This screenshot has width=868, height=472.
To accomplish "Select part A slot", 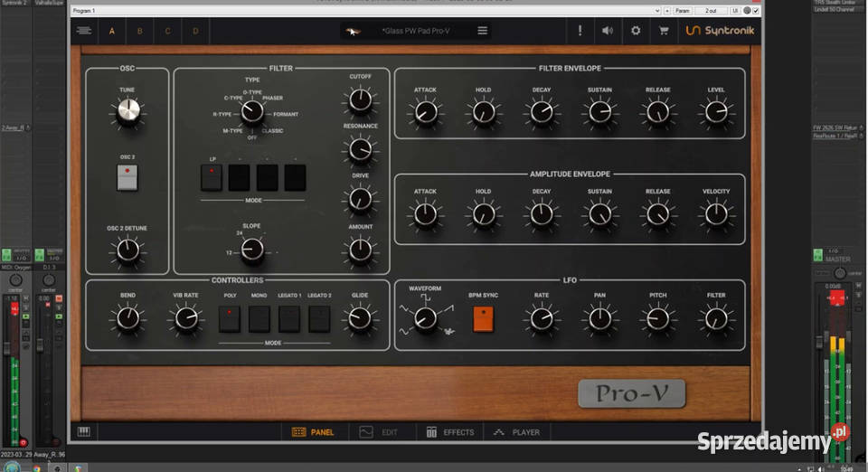I will pos(112,31).
